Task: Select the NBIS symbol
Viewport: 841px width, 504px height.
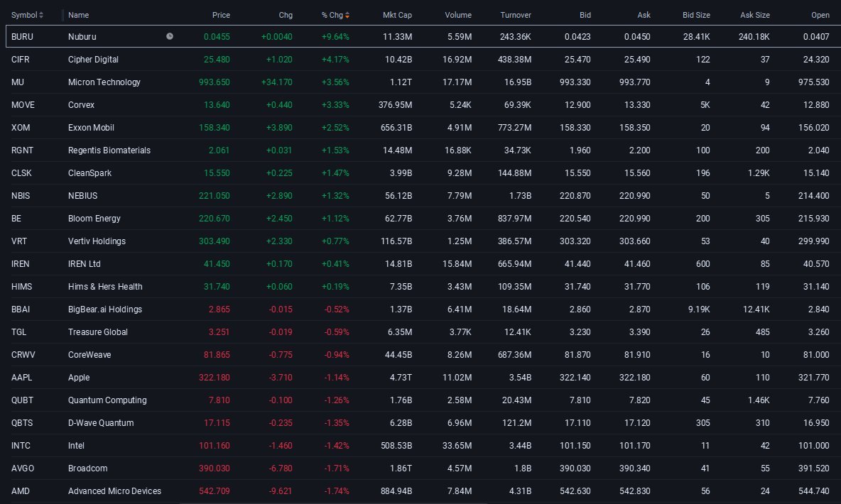Action: tap(21, 196)
